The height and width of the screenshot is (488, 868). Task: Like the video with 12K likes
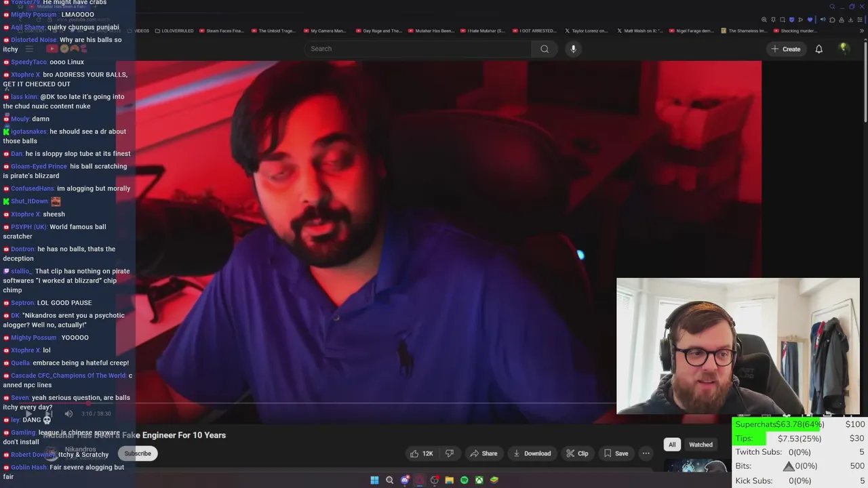coord(421,453)
